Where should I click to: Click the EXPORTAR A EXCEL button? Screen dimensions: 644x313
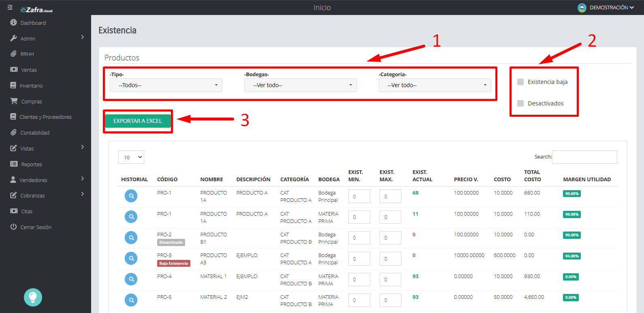[138, 121]
